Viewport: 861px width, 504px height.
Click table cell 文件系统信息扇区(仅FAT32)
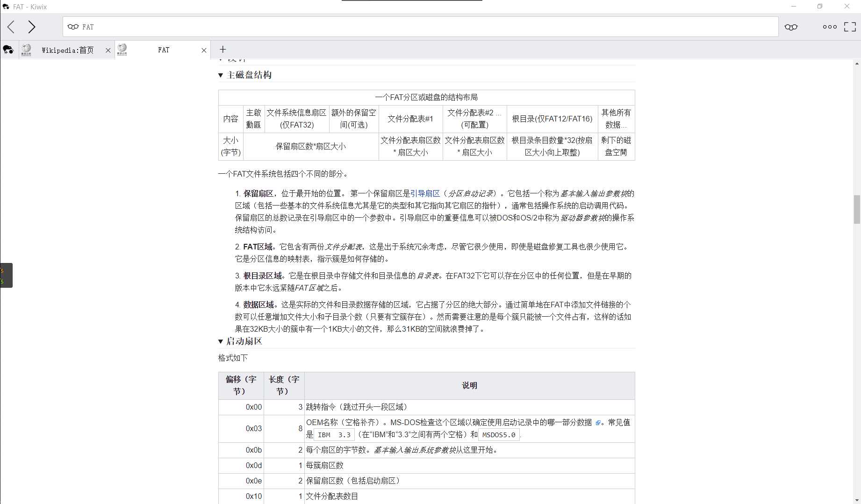pos(296,119)
